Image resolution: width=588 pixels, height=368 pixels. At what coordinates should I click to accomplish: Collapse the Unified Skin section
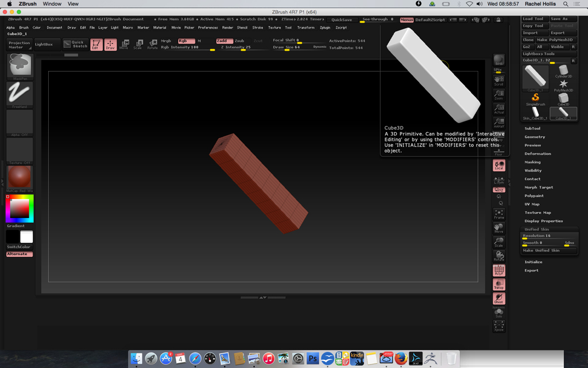coord(537,229)
